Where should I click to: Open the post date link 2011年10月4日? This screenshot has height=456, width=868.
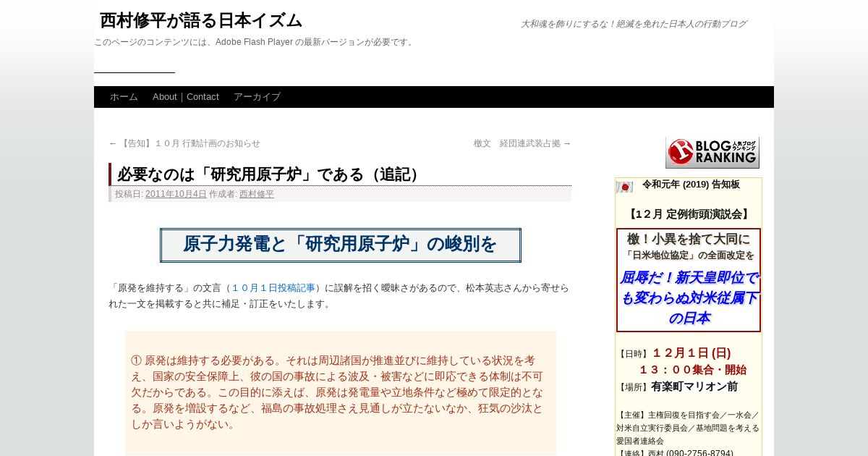[x=176, y=194]
